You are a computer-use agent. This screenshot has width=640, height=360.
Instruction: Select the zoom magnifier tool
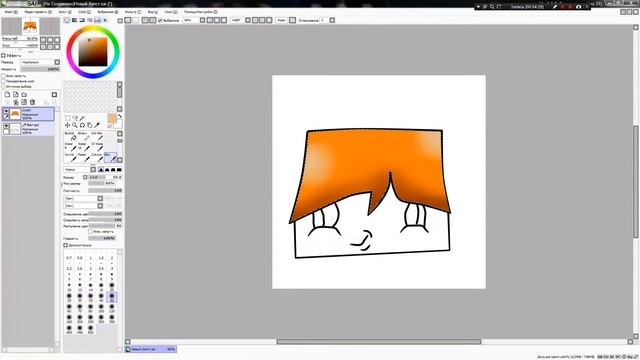click(75, 125)
